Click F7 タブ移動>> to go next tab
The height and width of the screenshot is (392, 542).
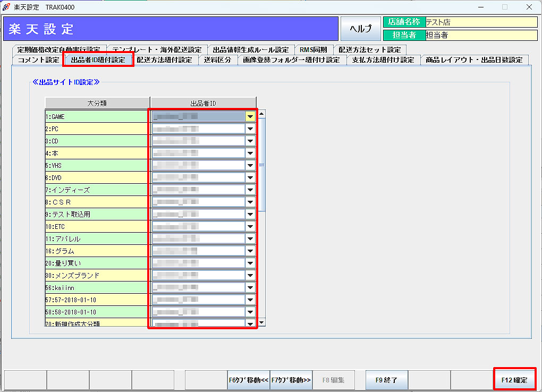291,380
